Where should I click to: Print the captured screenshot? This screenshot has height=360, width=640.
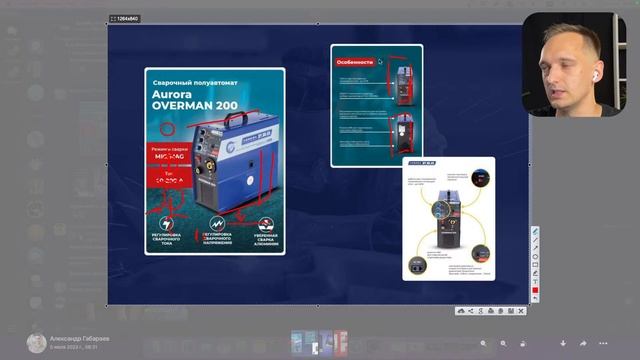[491, 311]
